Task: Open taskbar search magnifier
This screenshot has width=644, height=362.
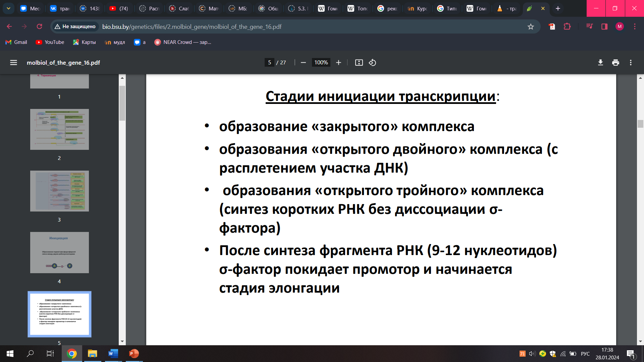Action: click(30, 354)
